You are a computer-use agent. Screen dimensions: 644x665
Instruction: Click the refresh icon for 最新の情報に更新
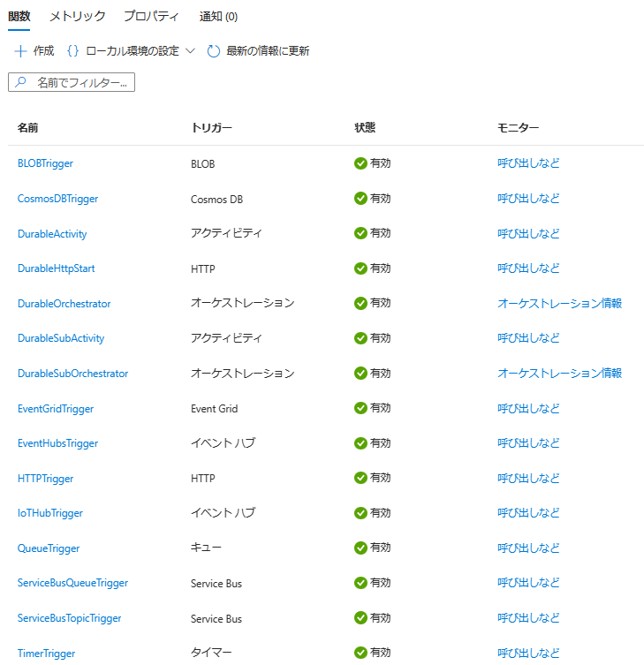click(x=214, y=51)
